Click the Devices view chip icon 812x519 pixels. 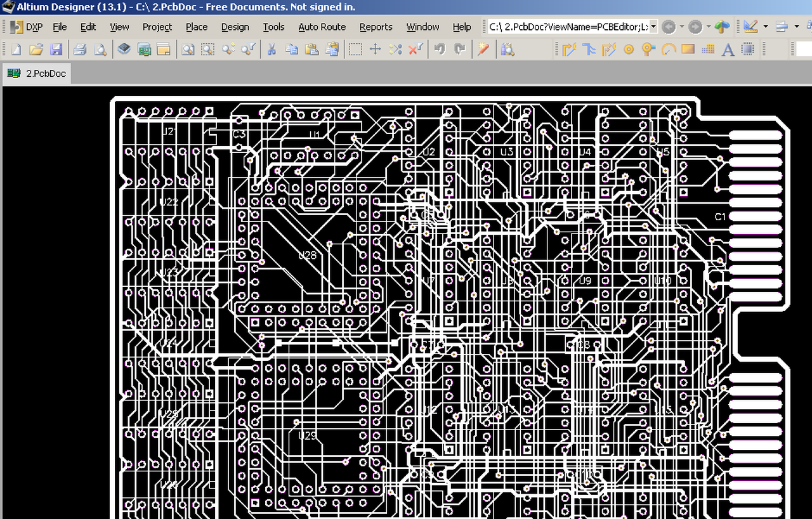tap(124, 49)
